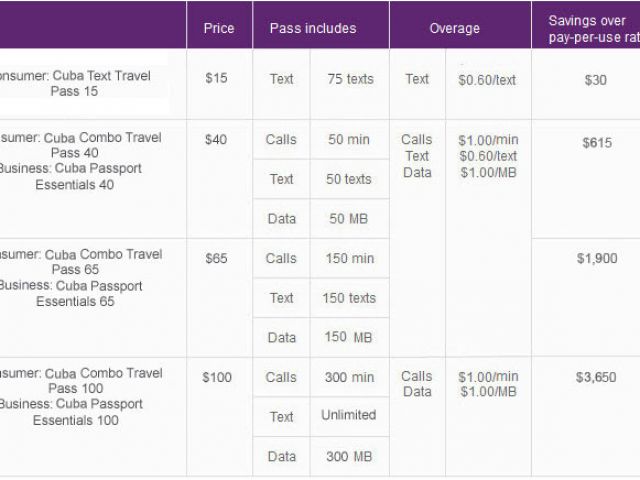Image resolution: width=640 pixels, height=480 pixels.
Task: Click the 50 MB data cell
Action: 349,218
